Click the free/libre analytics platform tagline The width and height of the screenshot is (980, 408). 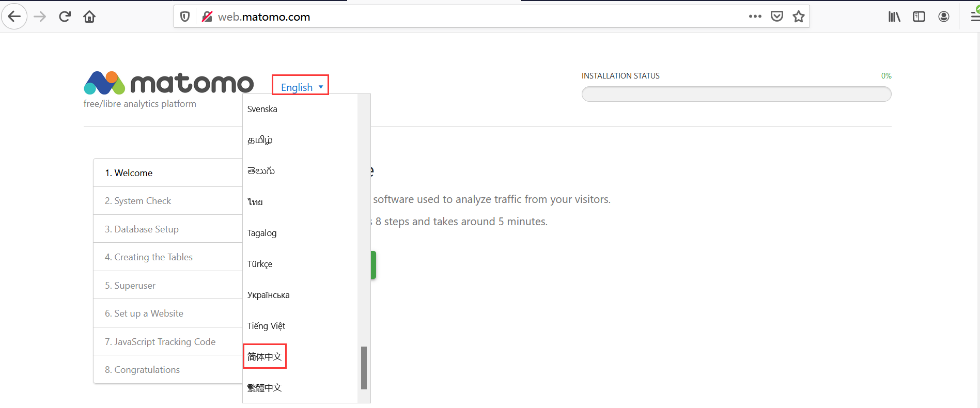(x=140, y=104)
